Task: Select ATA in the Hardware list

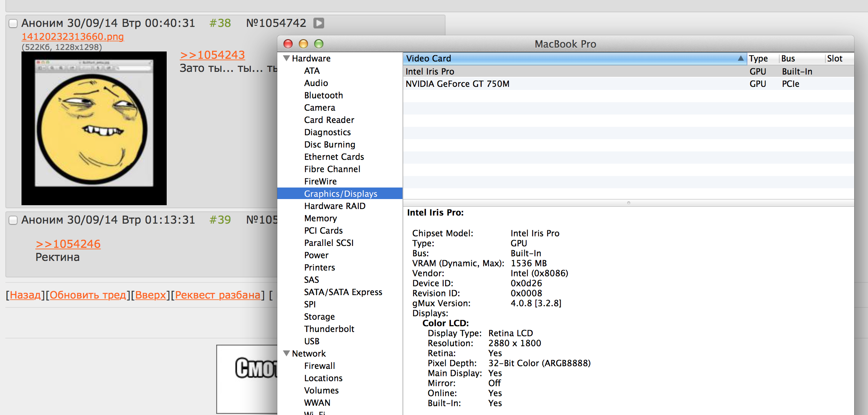Action: tap(312, 71)
